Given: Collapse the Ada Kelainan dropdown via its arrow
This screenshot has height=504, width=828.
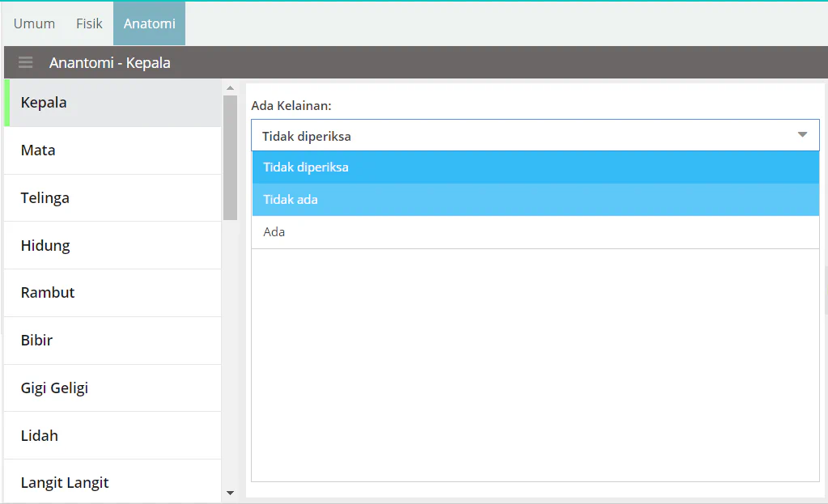Looking at the screenshot, I should tap(802, 135).
